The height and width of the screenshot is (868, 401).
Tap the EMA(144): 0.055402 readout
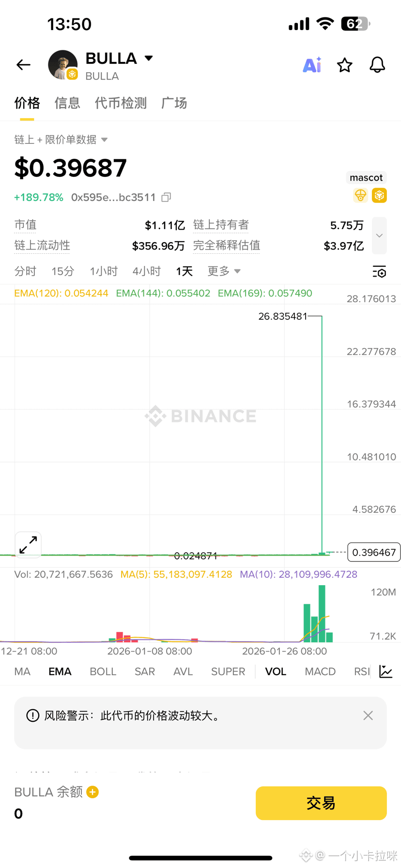point(163,293)
